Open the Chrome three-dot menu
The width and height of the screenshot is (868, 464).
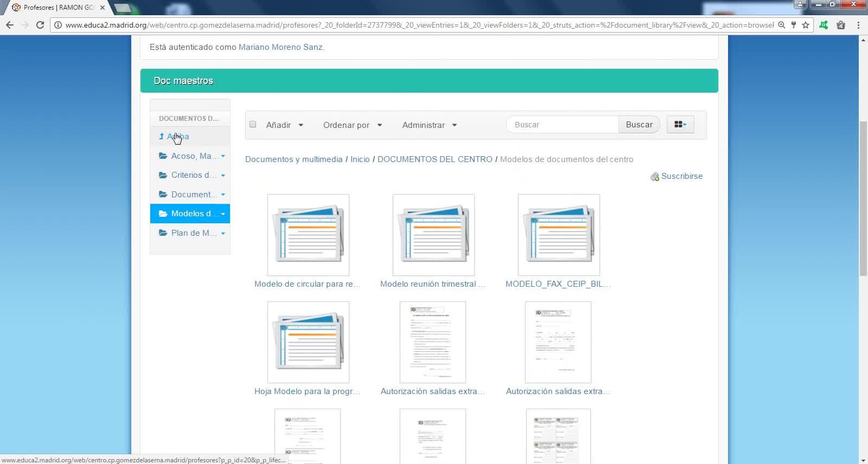tap(858, 25)
